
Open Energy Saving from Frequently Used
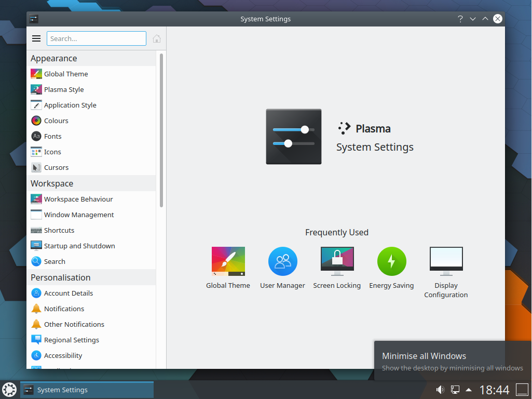(391, 268)
